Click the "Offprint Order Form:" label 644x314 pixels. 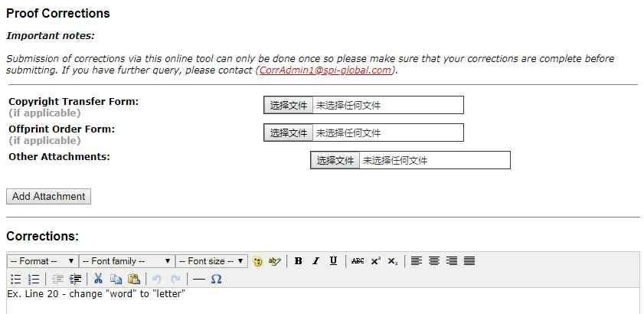[x=61, y=129]
